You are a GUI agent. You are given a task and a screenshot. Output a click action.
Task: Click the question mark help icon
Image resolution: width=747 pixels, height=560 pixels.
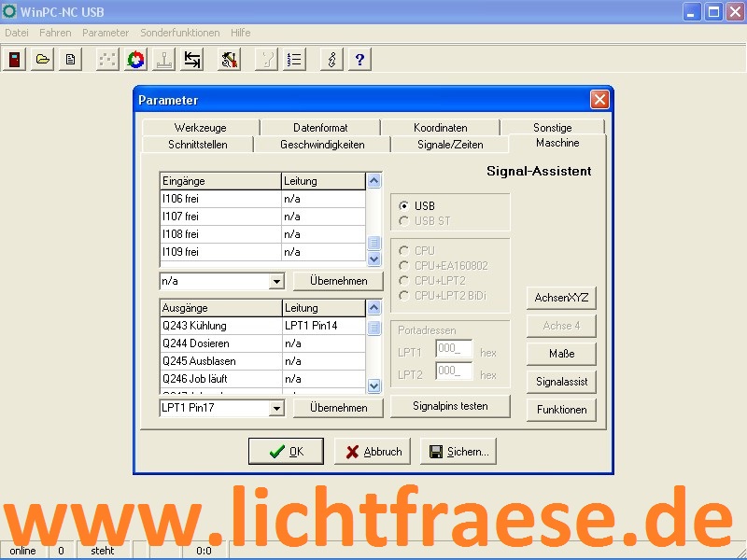(x=359, y=60)
